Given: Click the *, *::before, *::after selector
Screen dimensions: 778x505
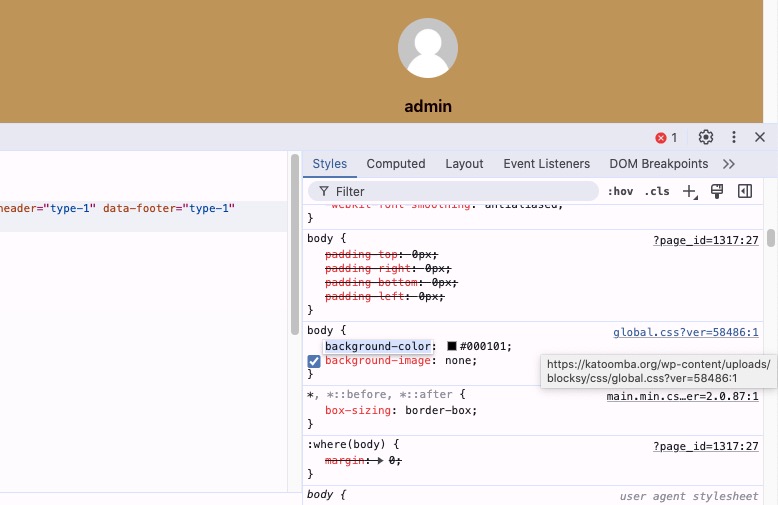Looking at the screenshot, I should pyautogui.click(x=380, y=394).
